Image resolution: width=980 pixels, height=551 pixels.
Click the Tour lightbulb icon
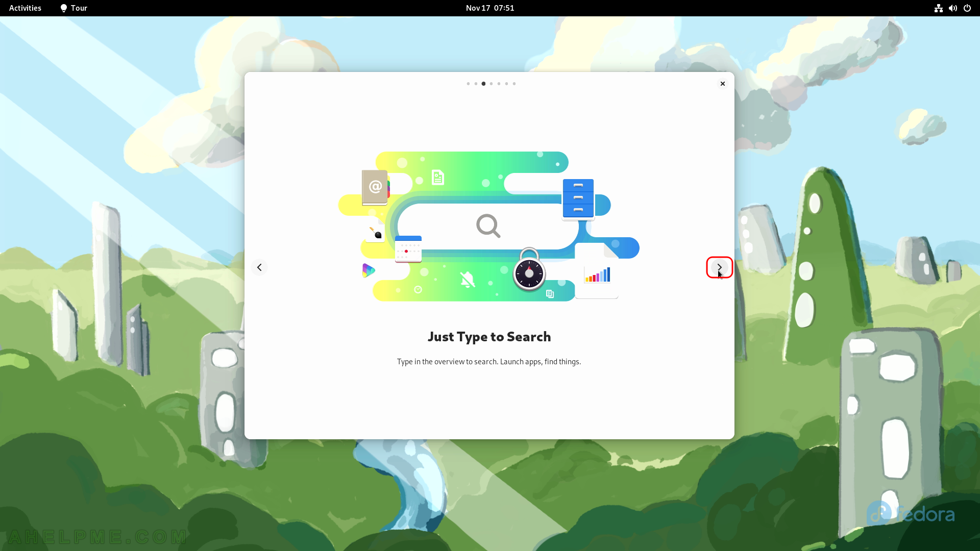pos(64,8)
